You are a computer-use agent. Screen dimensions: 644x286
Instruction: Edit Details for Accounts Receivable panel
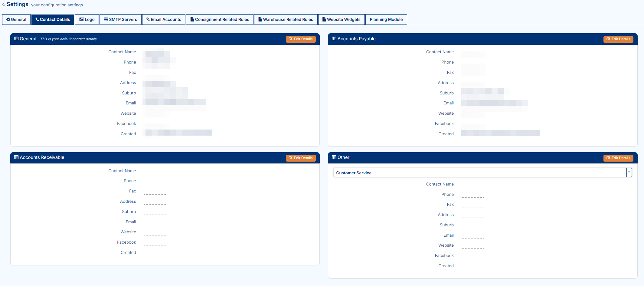(x=300, y=158)
